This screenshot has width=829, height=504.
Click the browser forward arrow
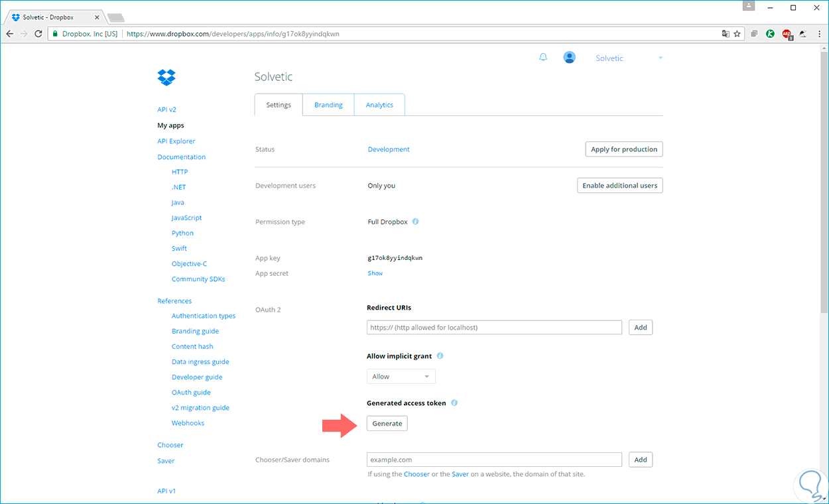(25, 34)
